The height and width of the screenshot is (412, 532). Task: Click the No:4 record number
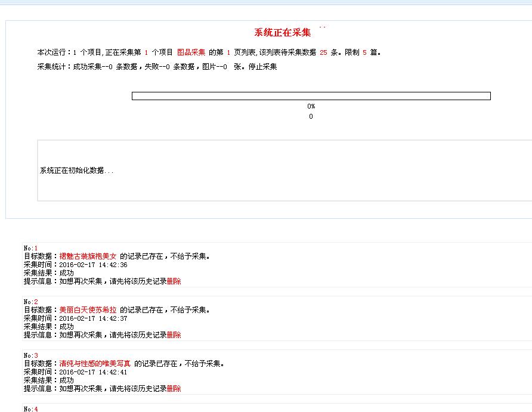[31, 409]
